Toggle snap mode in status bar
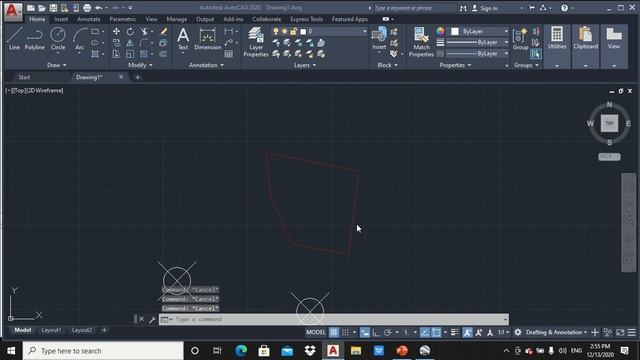This screenshot has width=640, height=360. pos(345,332)
